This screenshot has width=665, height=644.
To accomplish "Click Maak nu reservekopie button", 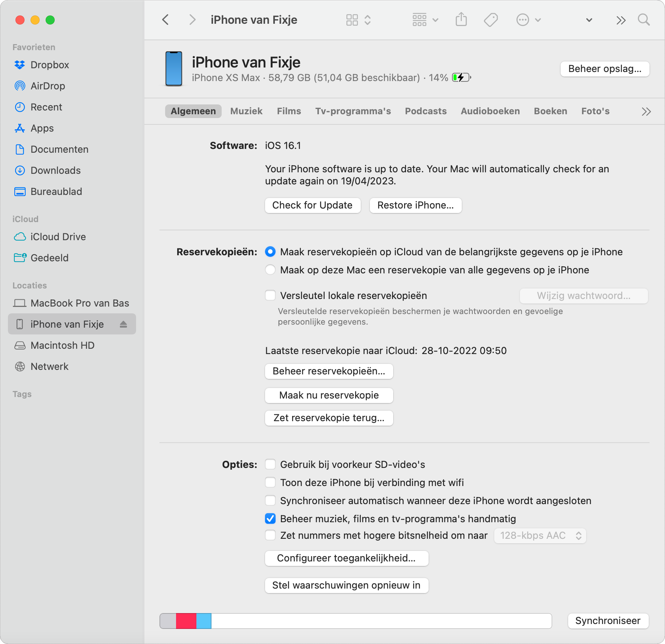I will pyautogui.click(x=329, y=396).
